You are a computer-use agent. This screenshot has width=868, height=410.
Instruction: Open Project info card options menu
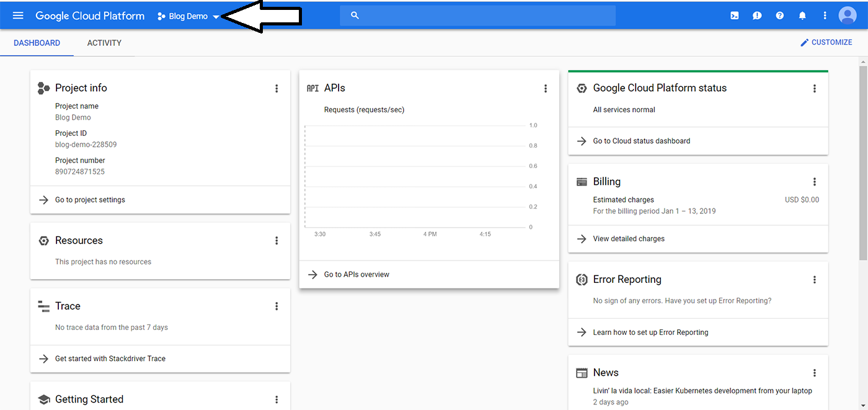(277, 89)
